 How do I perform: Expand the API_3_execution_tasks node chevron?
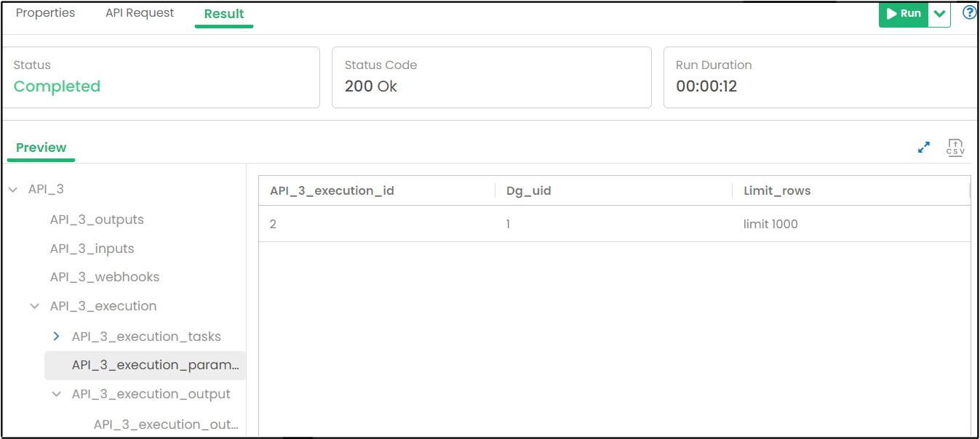57,337
